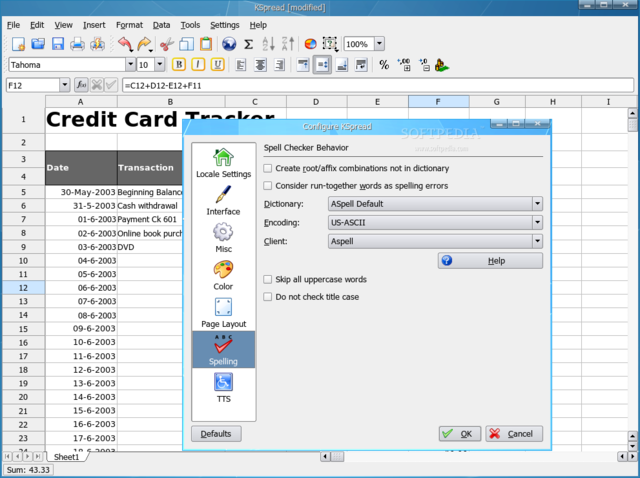Screen dimensions: 640x478
Task: Sort descending with the sort icon
Action: pyautogui.click(x=288, y=44)
